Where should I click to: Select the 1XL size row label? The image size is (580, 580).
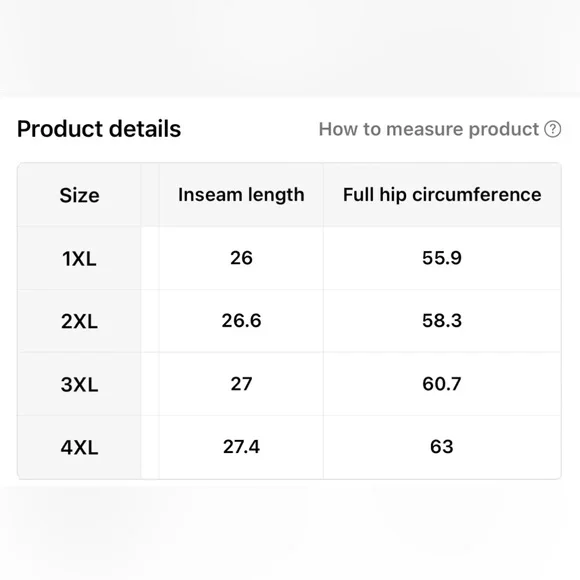pyautogui.click(x=79, y=258)
